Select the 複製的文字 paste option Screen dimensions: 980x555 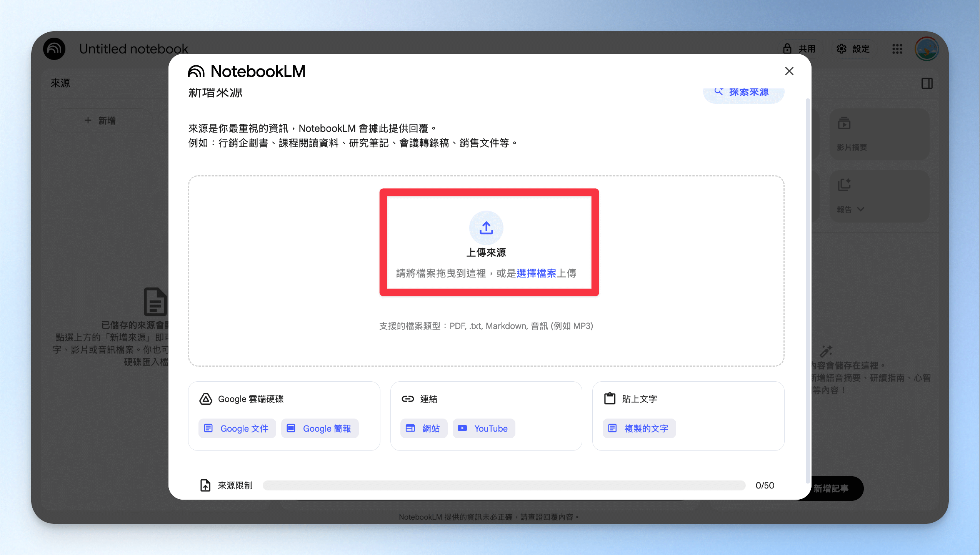(x=639, y=428)
